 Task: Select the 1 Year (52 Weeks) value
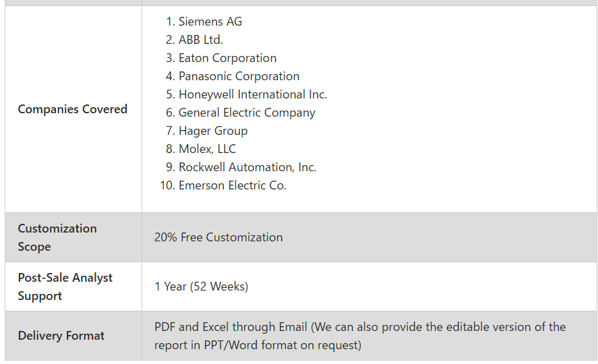[202, 286]
